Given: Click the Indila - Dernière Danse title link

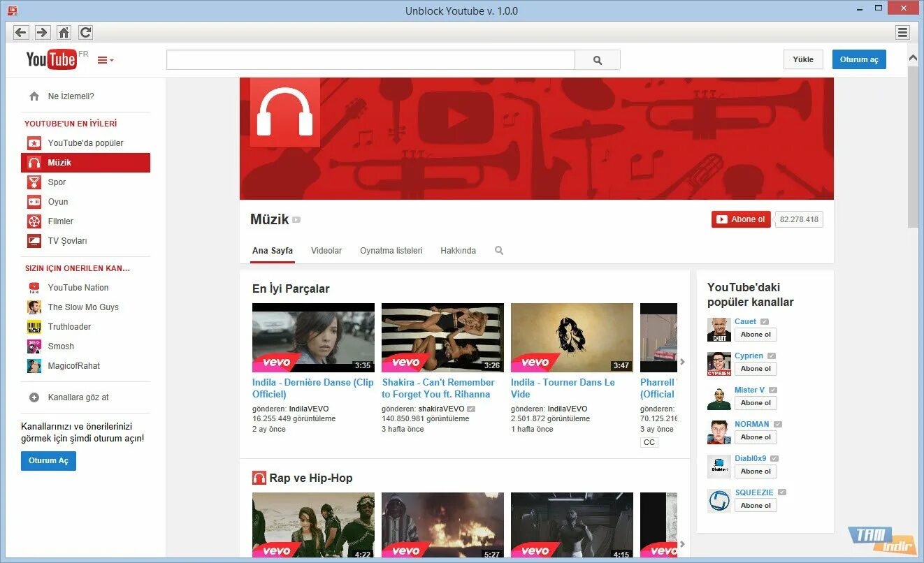Looking at the screenshot, I should [313, 388].
